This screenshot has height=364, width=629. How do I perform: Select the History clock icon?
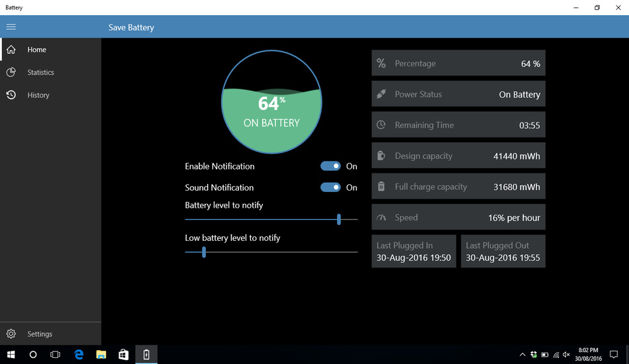click(x=11, y=95)
